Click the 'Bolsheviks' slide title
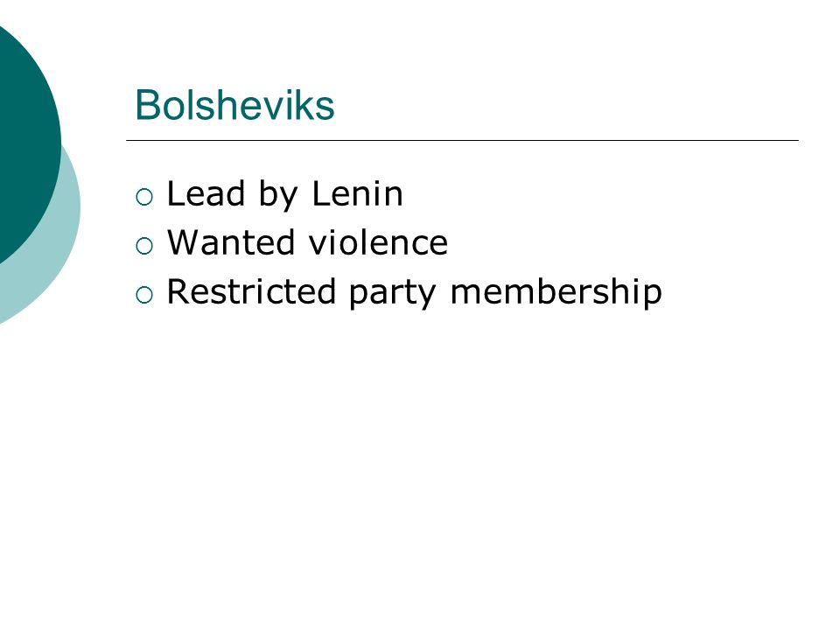 point(234,105)
